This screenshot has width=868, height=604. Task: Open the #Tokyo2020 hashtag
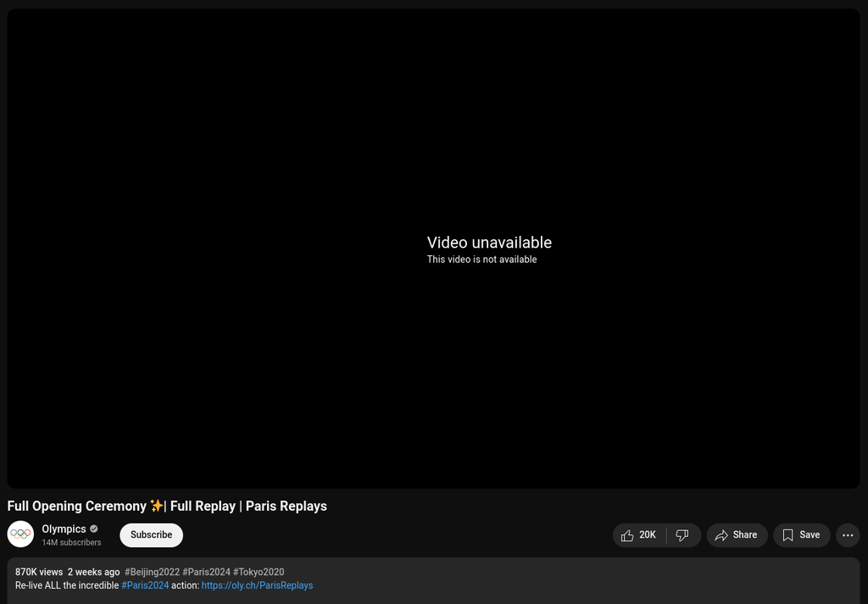coord(259,572)
